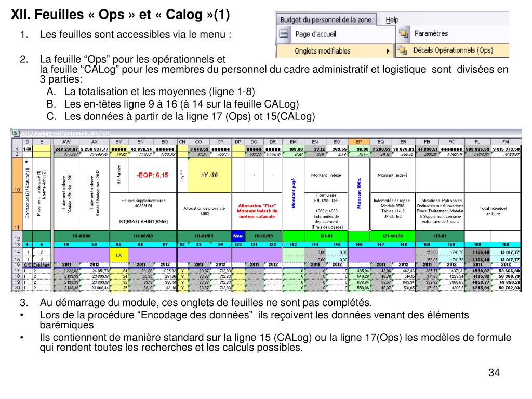Screen dimensions: 532x399
Task: Click the Cotisations Patronales header cell
Action: pyautogui.click(x=440, y=211)
